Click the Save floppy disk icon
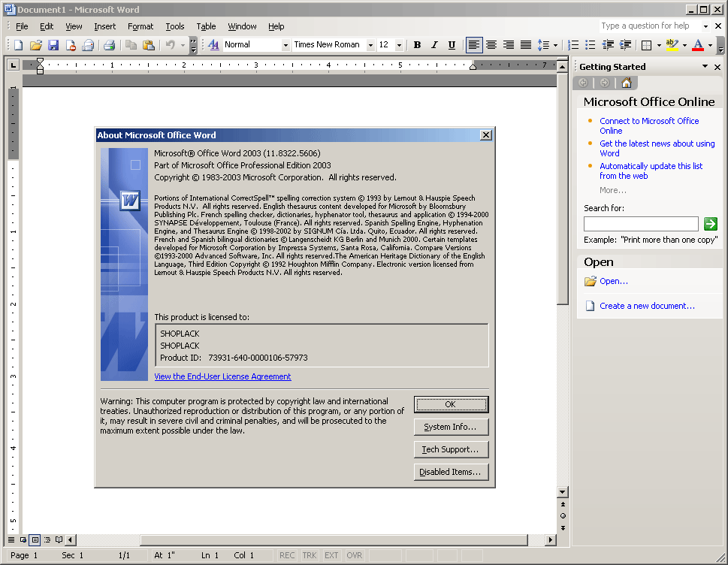 [x=53, y=45]
